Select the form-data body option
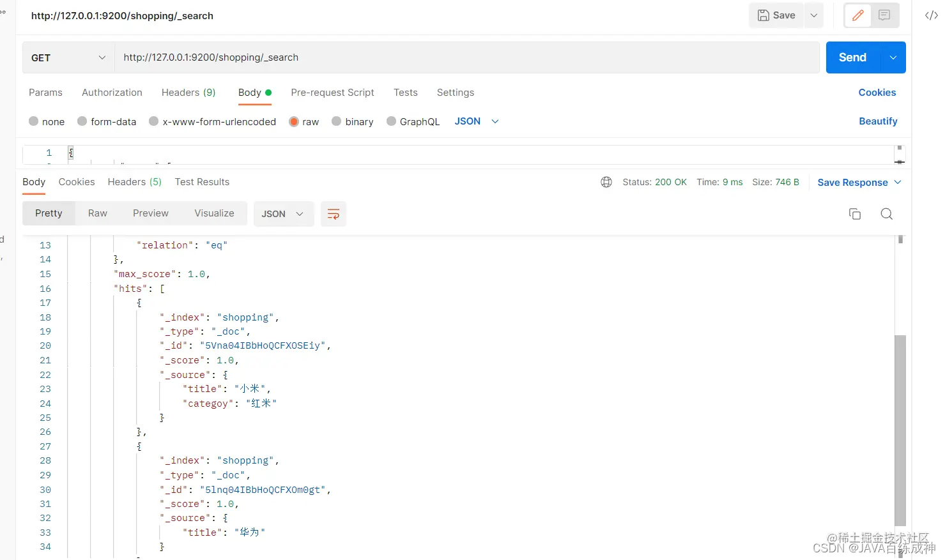The image size is (945, 560). [107, 121]
